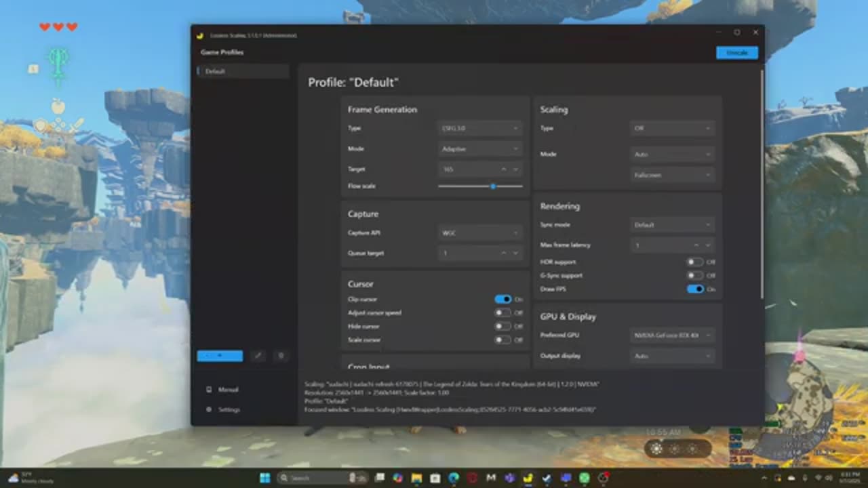Adjust the Flow scale slider
Image resolution: width=868 pixels, height=488 pixels.
tap(480, 186)
